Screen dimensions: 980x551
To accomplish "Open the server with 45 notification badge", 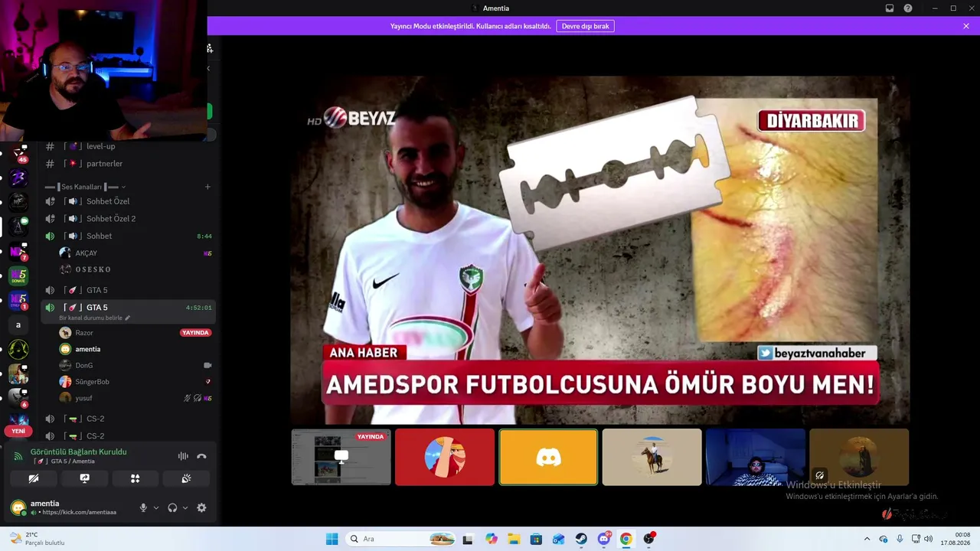I will tap(18, 153).
